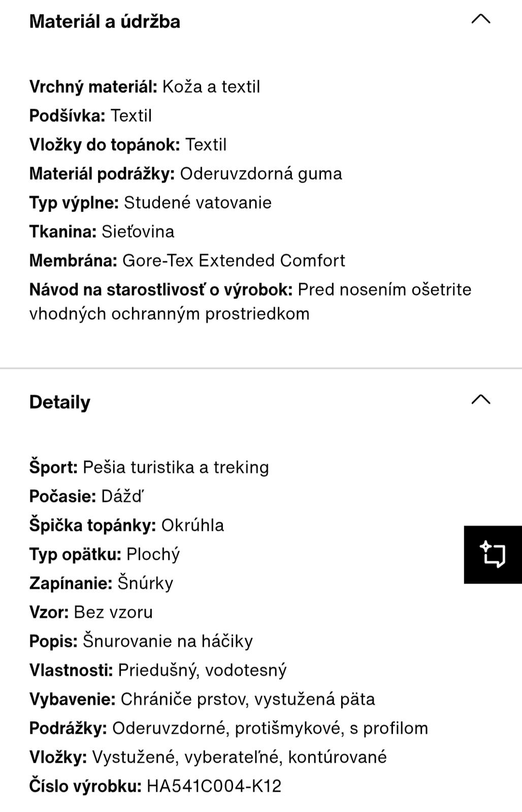522x812 pixels.
Task: Click the Tkanina Sieťovina line
Action: (102, 231)
